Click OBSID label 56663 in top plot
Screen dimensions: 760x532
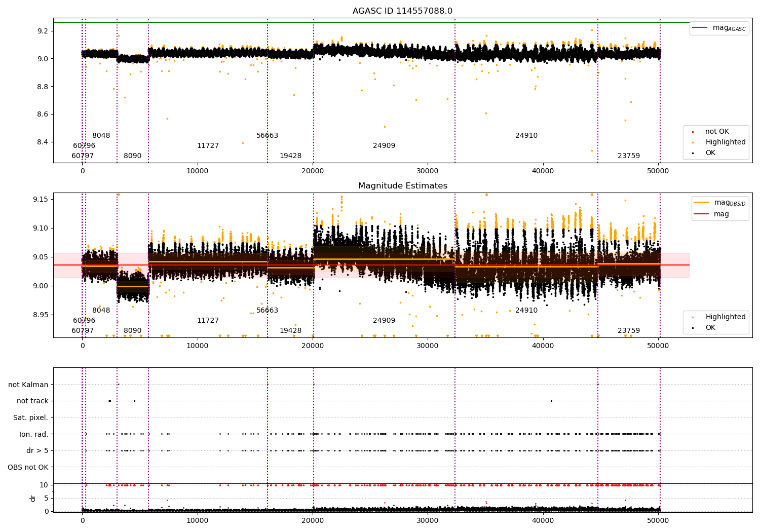pos(267,136)
